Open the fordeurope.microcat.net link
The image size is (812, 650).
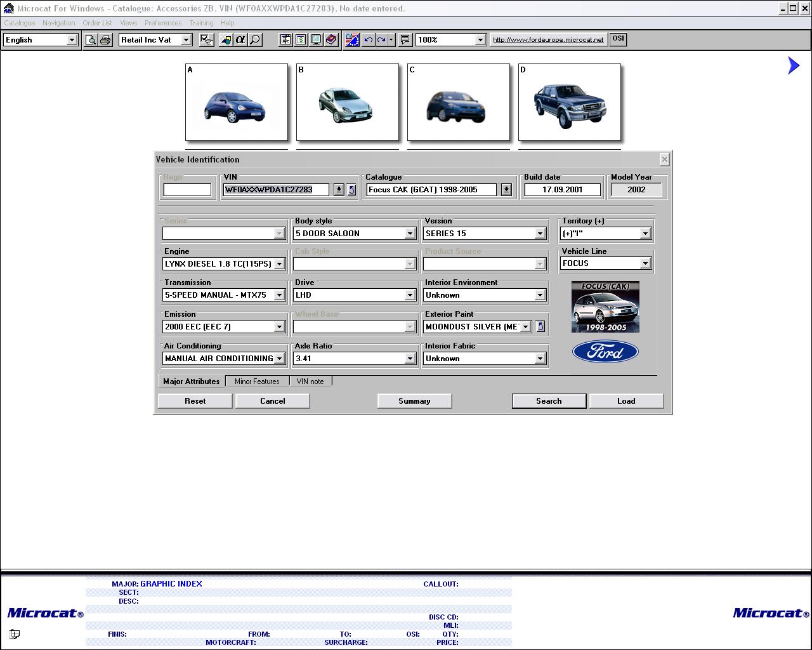pyautogui.click(x=548, y=39)
